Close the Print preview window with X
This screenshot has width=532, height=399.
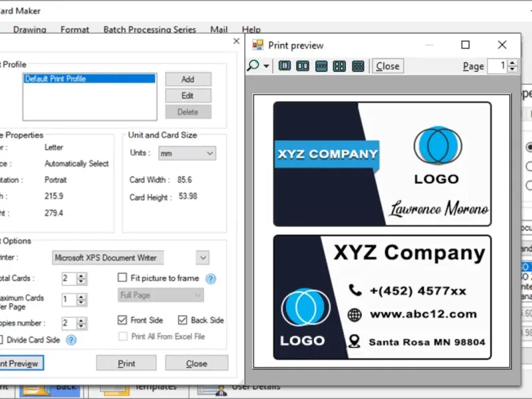(x=502, y=45)
